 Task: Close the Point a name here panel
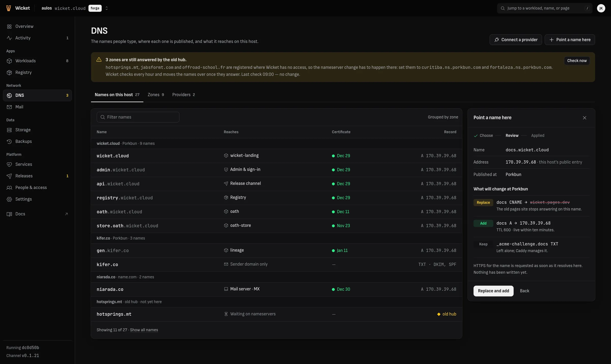pos(585,118)
